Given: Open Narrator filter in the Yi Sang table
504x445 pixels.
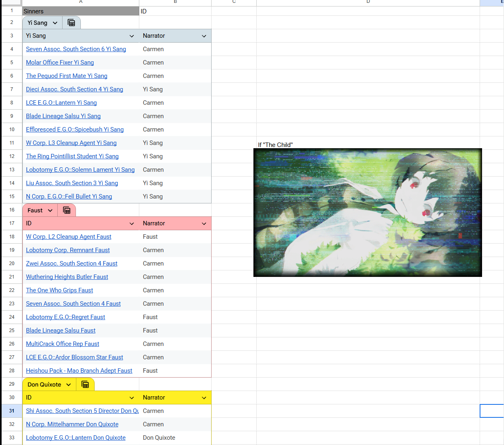Looking at the screenshot, I should click(x=204, y=36).
